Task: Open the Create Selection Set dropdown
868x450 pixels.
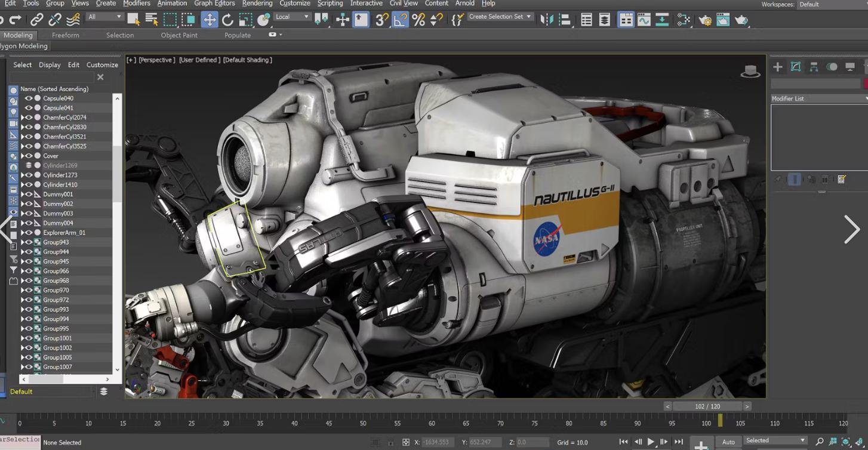Action: pyautogui.click(x=500, y=17)
